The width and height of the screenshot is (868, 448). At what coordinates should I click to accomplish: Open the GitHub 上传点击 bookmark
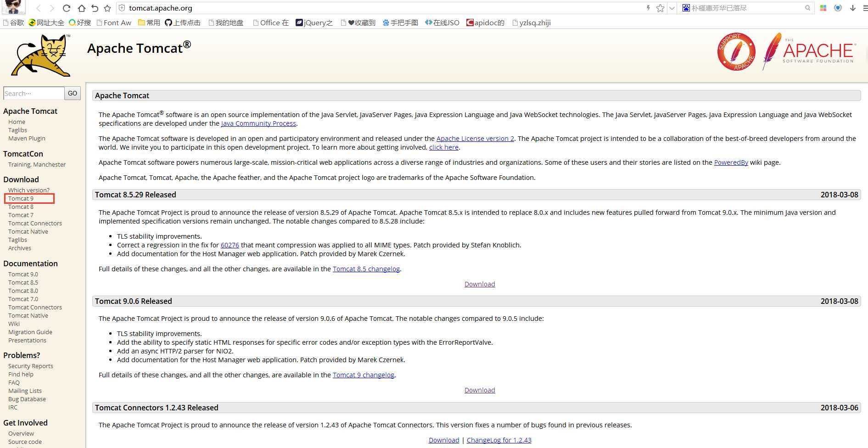pos(183,22)
